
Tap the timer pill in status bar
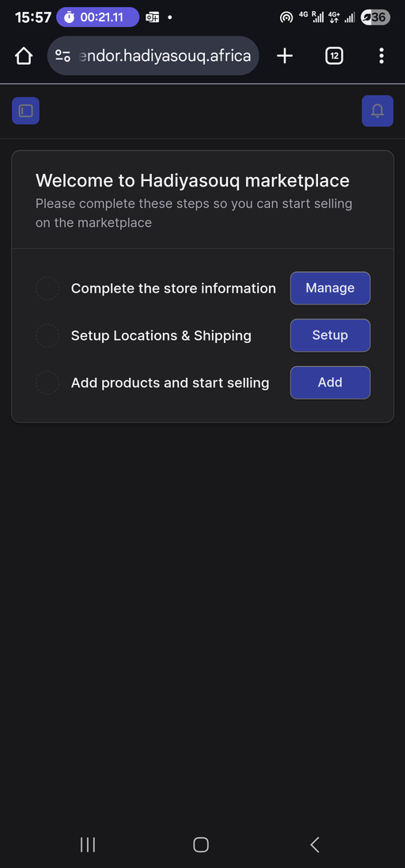(97, 17)
